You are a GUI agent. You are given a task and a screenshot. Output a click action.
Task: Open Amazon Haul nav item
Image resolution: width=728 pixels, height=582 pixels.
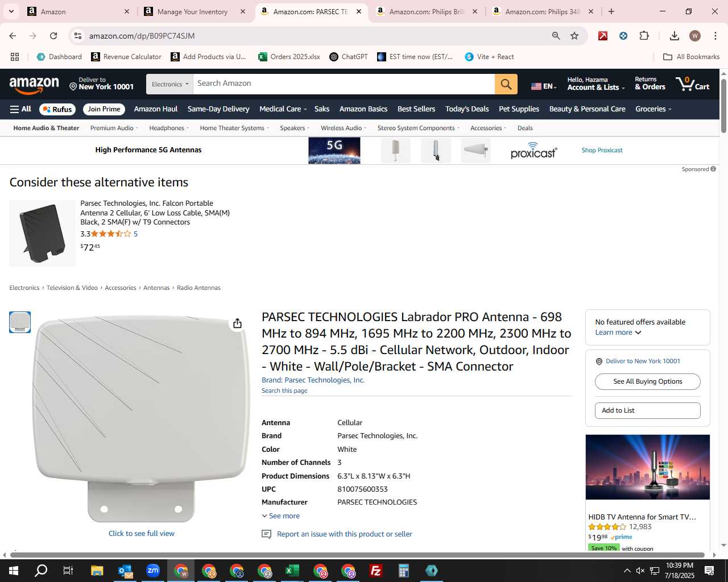(156, 109)
